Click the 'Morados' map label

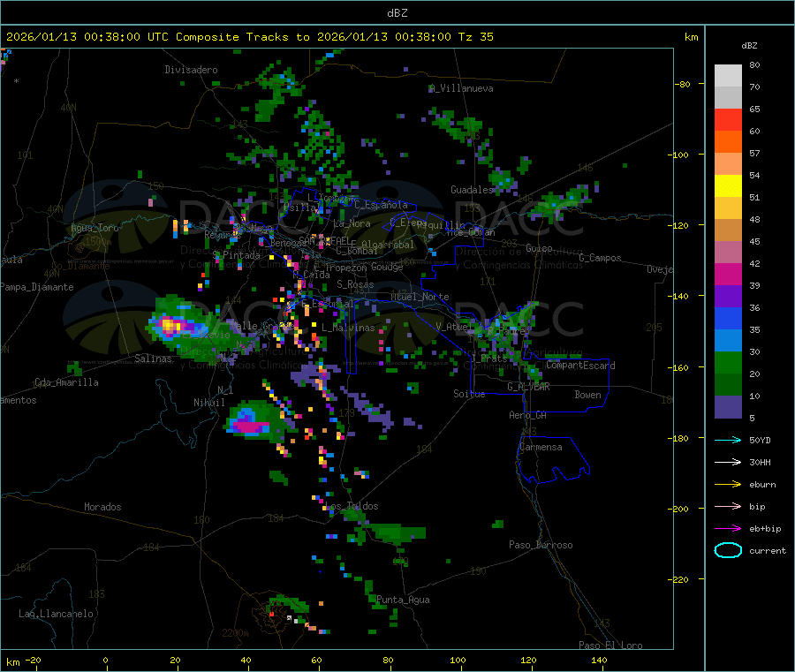point(102,507)
